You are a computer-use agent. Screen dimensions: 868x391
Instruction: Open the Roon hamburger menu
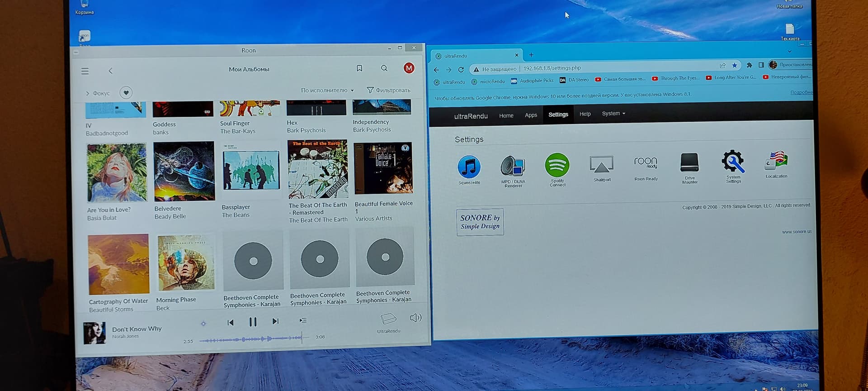pyautogui.click(x=85, y=71)
